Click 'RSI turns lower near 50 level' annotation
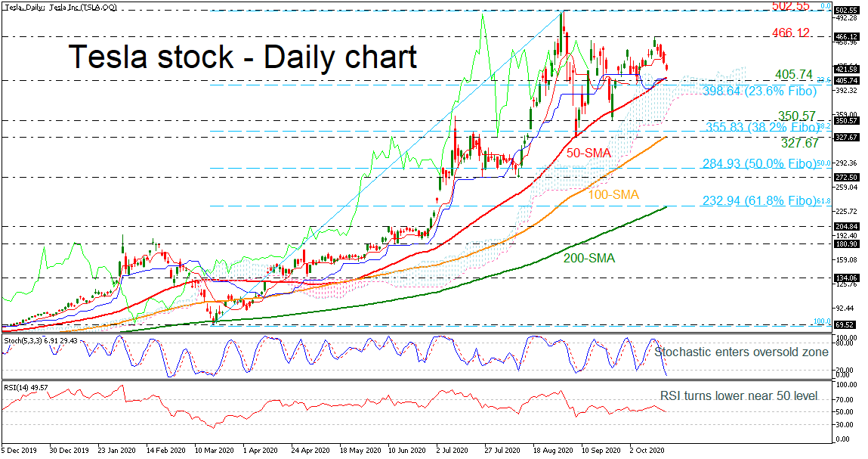 [739, 395]
